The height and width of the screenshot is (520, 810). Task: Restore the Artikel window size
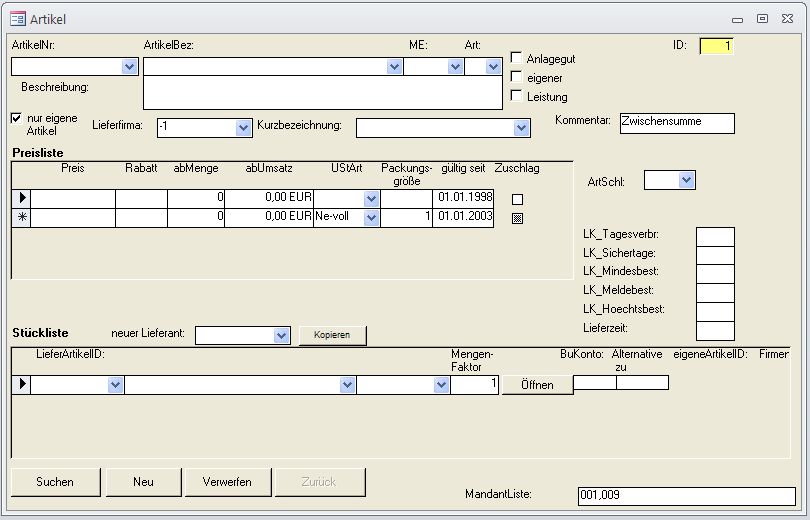point(762,19)
